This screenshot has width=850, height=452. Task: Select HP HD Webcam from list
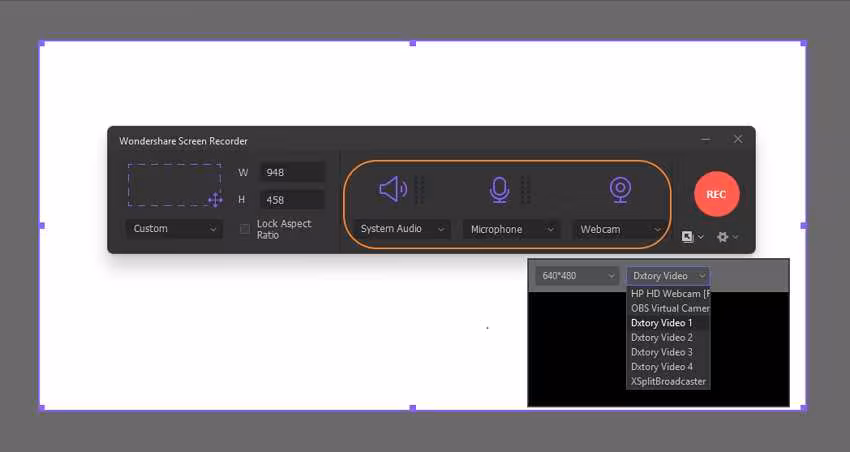[x=668, y=294]
